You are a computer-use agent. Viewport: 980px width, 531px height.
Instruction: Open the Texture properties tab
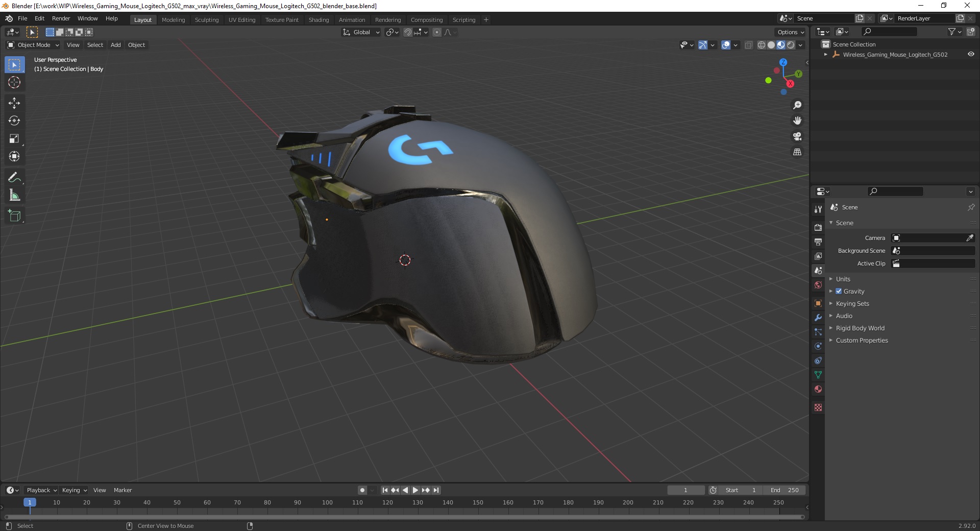coord(818,407)
